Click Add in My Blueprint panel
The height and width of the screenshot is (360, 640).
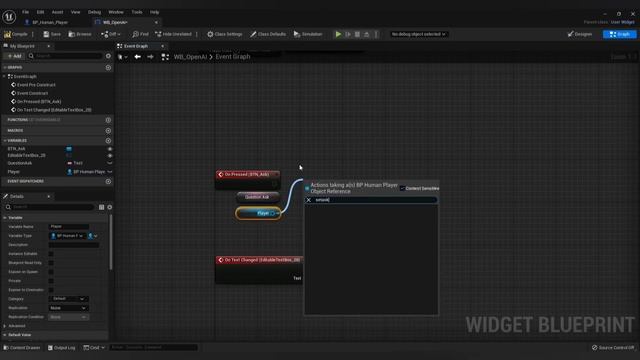point(14,56)
